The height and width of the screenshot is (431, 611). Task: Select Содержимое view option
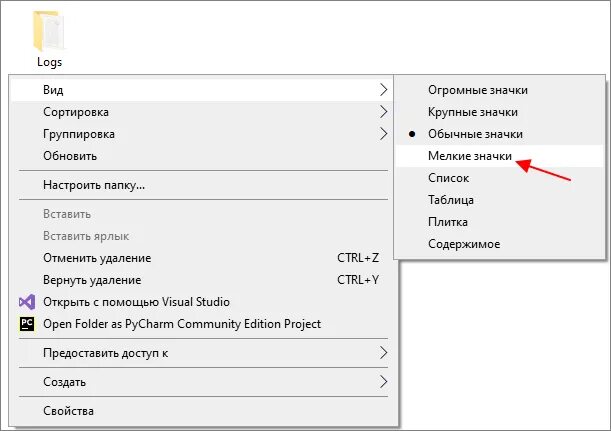click(464, 244)
